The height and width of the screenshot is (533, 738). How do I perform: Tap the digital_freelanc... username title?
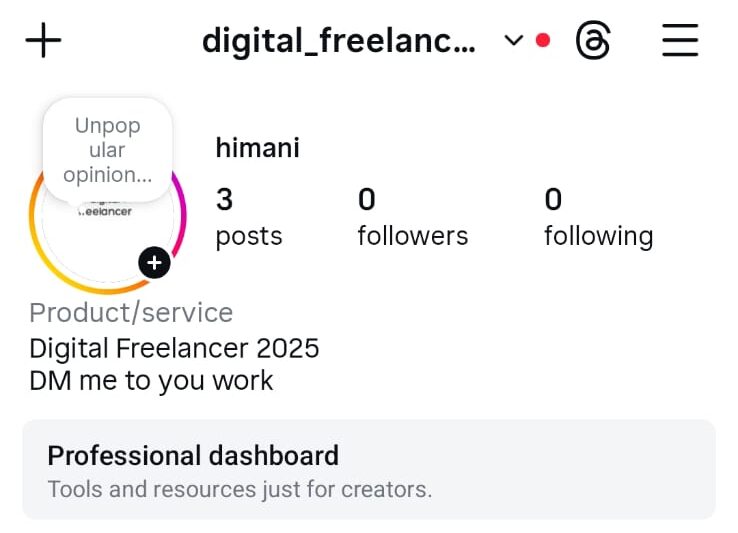click(x=339, y=41)
